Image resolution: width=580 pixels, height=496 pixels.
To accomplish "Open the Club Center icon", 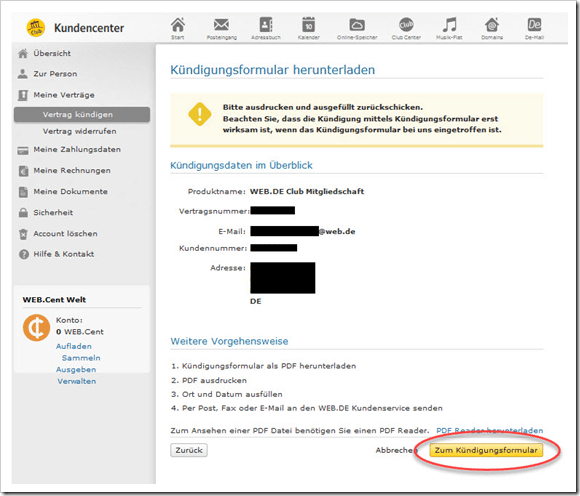I will [x=406, y=25].
